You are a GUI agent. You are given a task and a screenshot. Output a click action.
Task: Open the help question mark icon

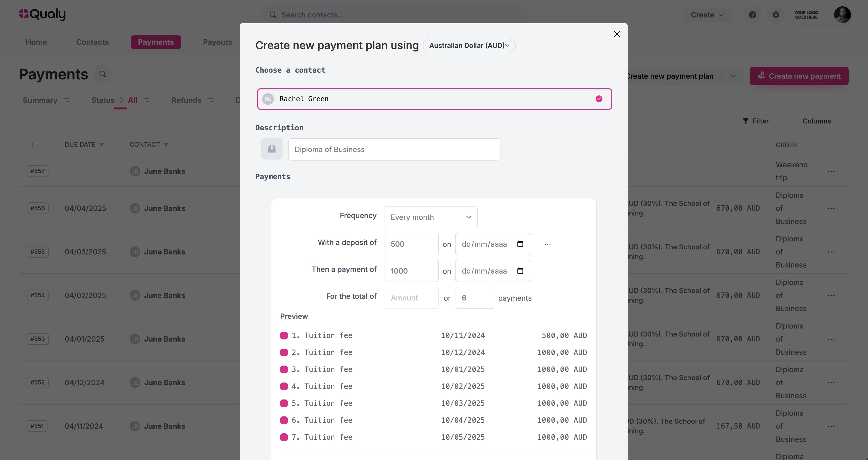752,15
